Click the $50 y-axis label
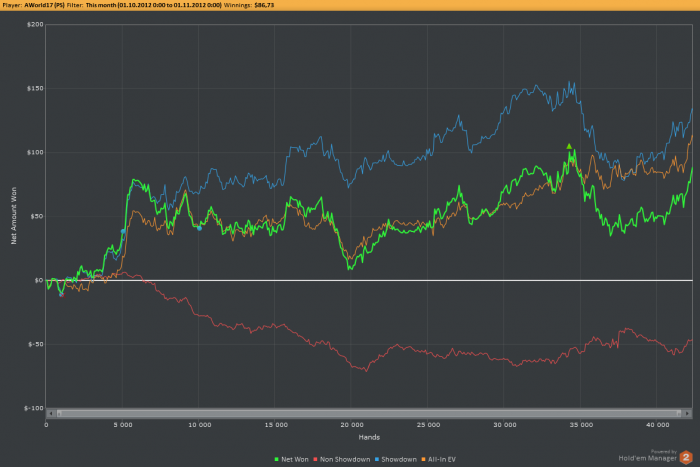 click(x=37, y=217)
